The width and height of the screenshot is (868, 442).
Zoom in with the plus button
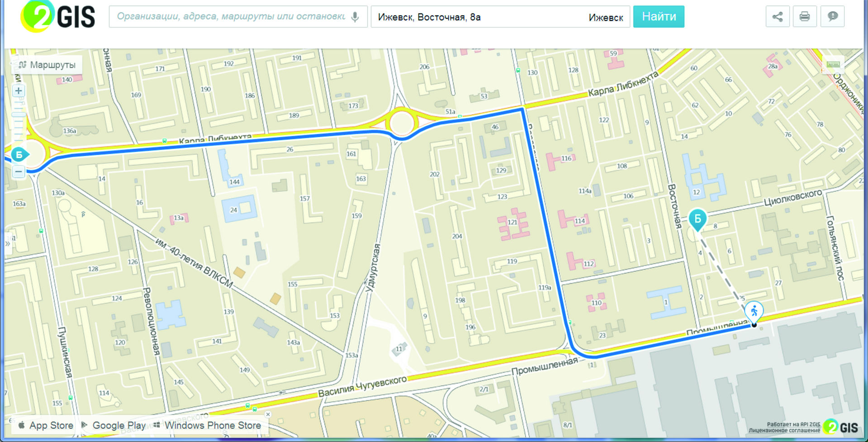point(19,91)
